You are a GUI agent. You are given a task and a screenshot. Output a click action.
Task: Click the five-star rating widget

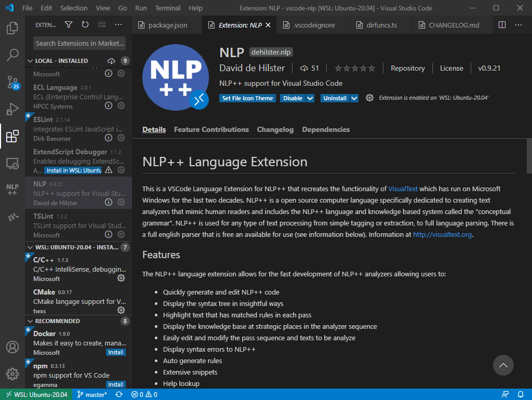355,68
